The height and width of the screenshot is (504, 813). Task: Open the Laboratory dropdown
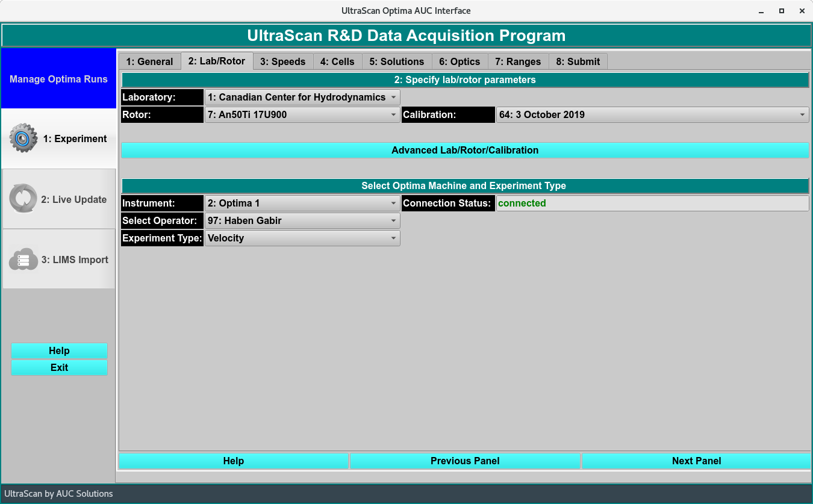point(302,97)
